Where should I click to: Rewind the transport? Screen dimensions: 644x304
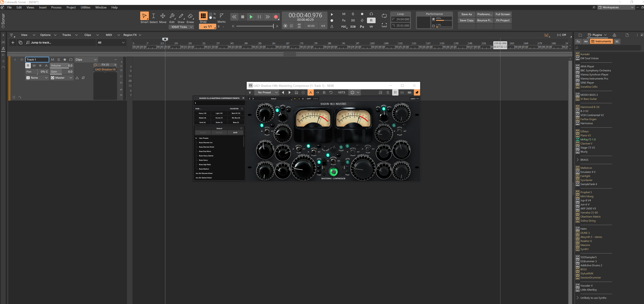click(x=234, y=17)
